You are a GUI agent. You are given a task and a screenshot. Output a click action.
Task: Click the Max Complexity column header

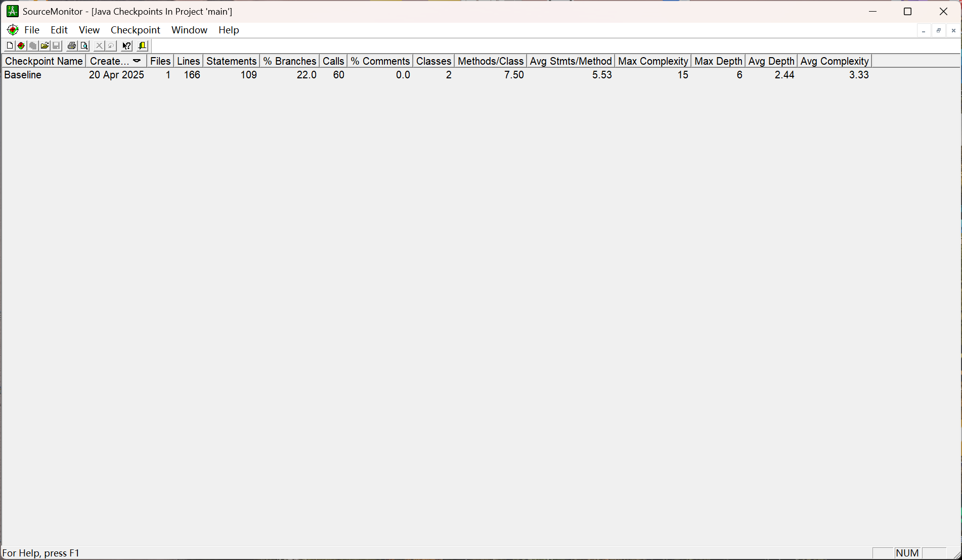click(653, 61)
